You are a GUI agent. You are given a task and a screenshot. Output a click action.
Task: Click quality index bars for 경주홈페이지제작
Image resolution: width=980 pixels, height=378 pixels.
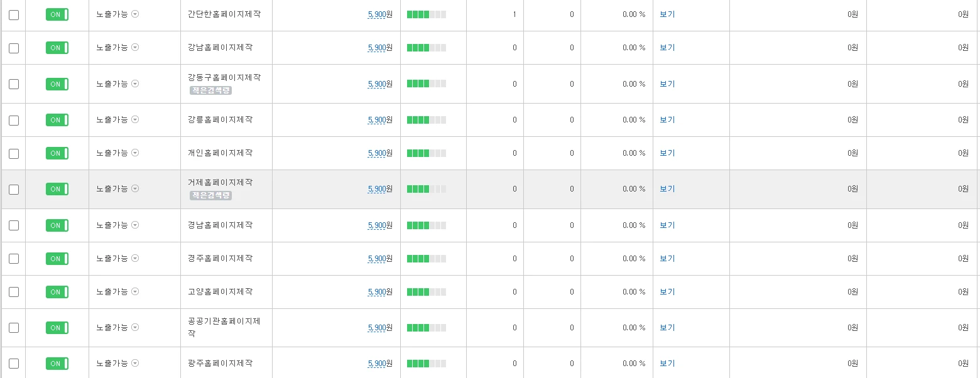pos(426,259)
